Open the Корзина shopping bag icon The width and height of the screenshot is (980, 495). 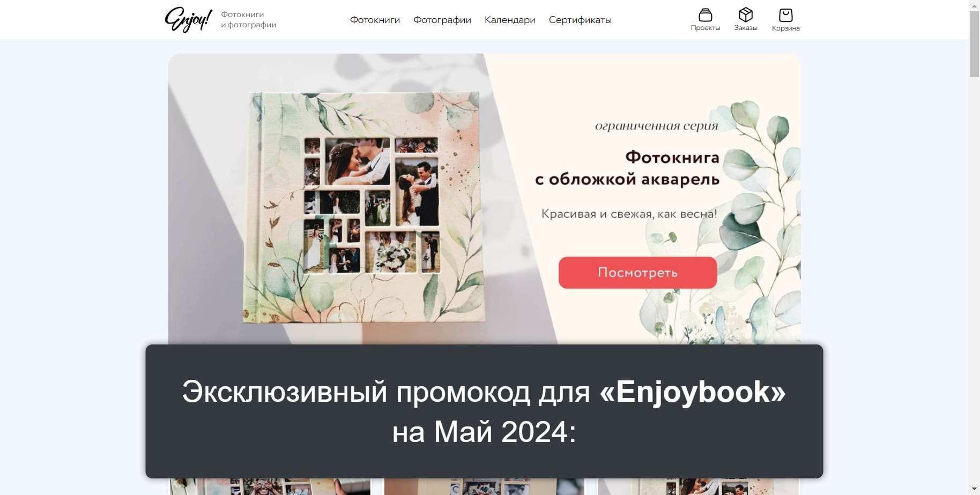point(785,15)
